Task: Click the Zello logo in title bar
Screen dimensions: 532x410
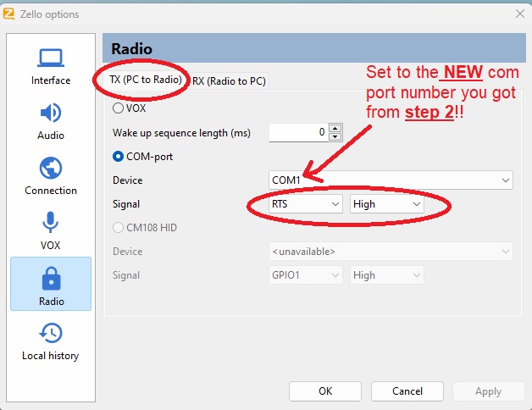Action: point(8,14)
